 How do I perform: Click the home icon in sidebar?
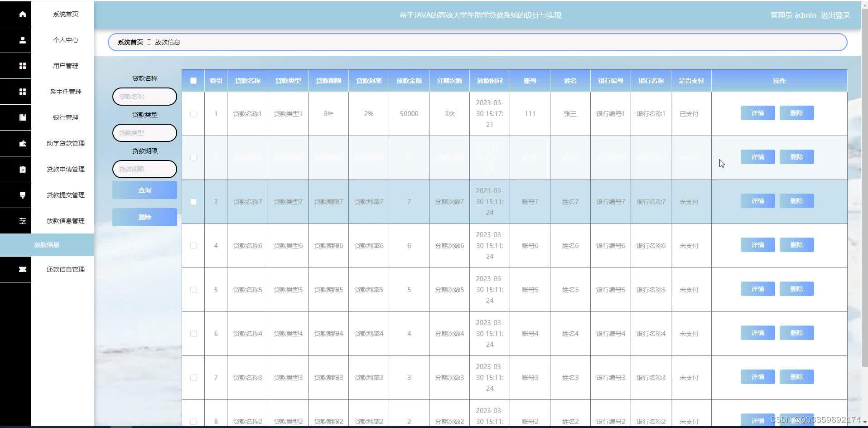[22, 14]
